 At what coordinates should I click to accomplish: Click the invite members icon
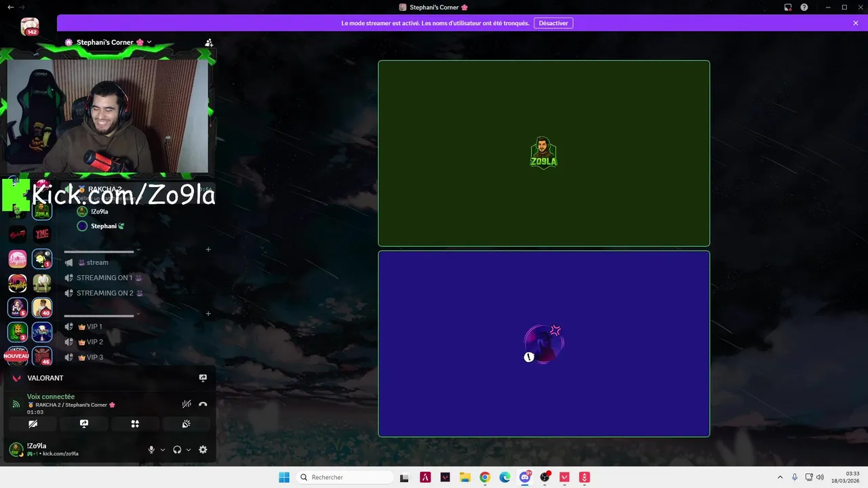coord(209,42)
